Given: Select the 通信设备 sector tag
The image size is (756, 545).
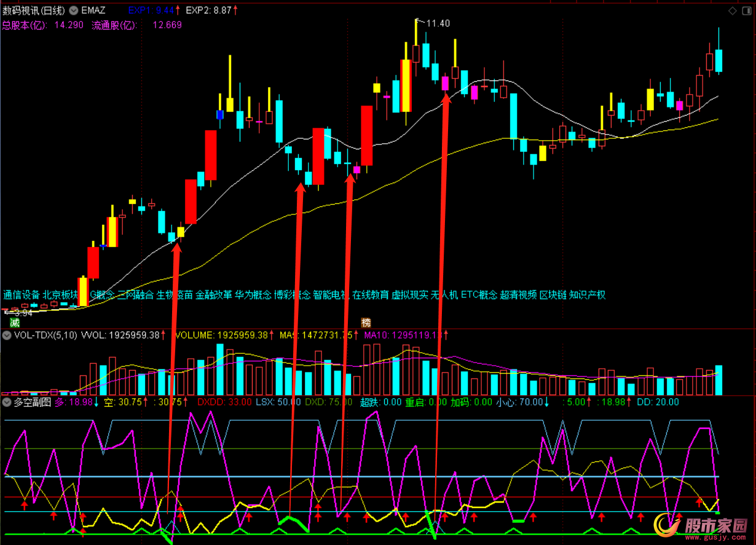Looking at the screenshot, I should pyautogui.click(x=22, y=295).
